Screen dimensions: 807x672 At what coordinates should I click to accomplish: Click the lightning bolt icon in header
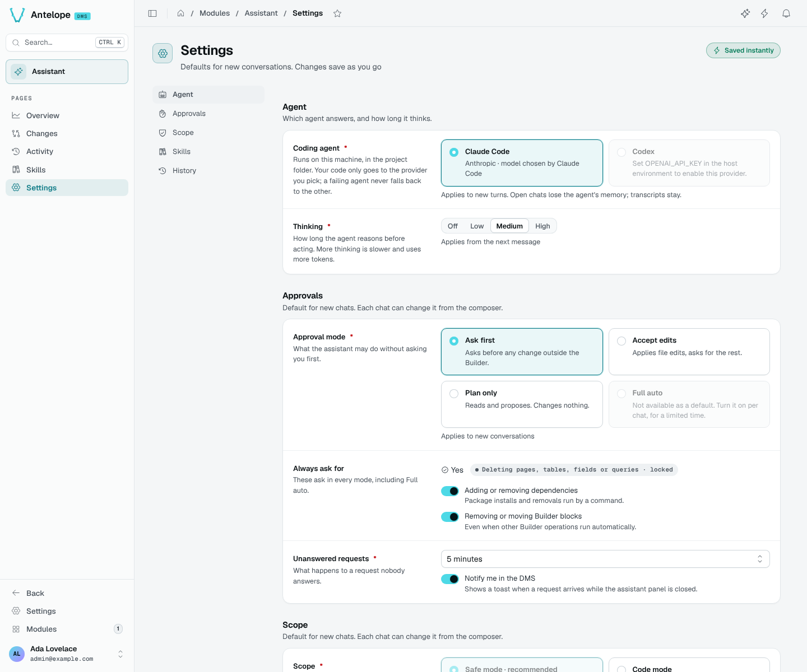pos(764,13)
